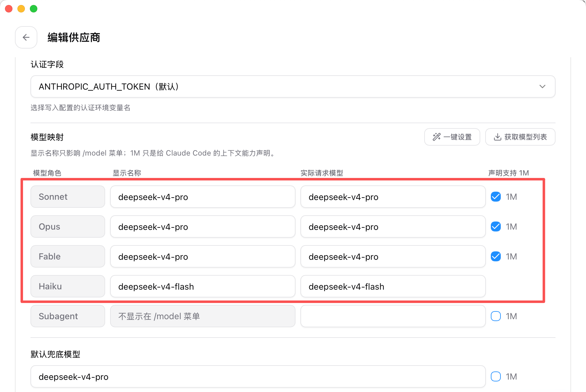Uncheck 1M for the Fable row

[x=496, y=256]
